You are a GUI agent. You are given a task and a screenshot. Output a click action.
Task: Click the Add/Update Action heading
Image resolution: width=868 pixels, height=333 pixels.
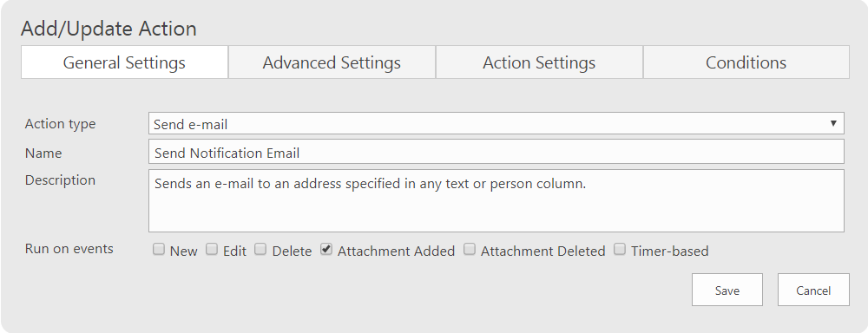tap(108, 29)
